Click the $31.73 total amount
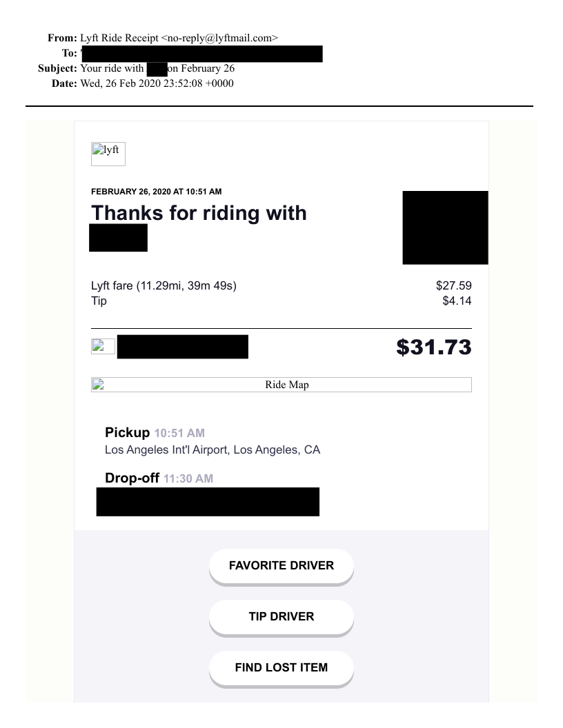The width and height of the screenshot is (563, 728). pos(433,347)
